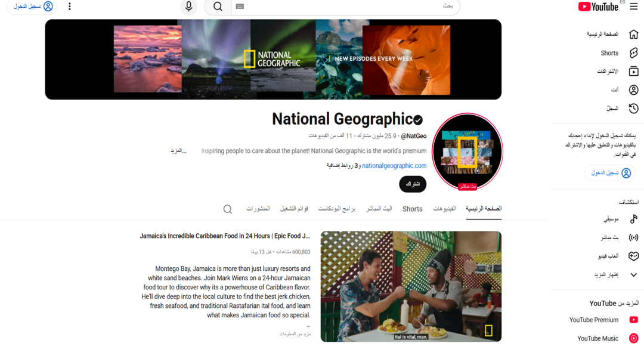
Task: Expand إظهار المزيد in the sidebar
Action: tap(633, 274)
